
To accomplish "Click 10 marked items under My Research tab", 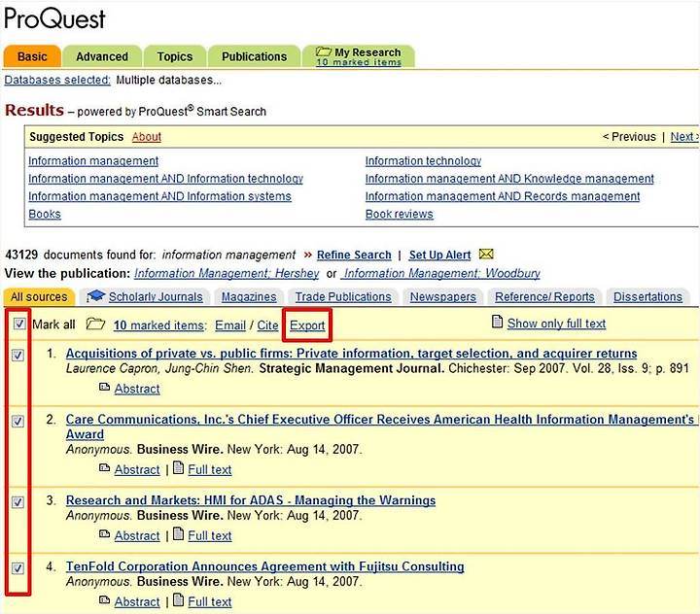I will (x=359, y=62).
